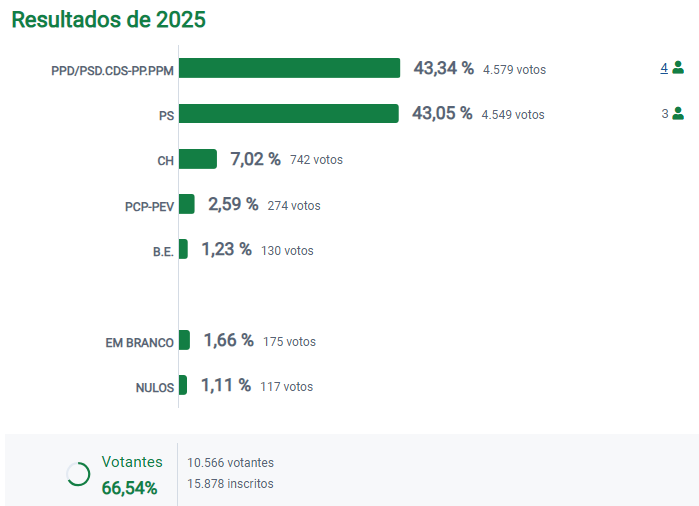Click the PPD/PSD.CDS-PP.PPM party label
The height and width of the screenshot is (506, 699).
point(112,70)
